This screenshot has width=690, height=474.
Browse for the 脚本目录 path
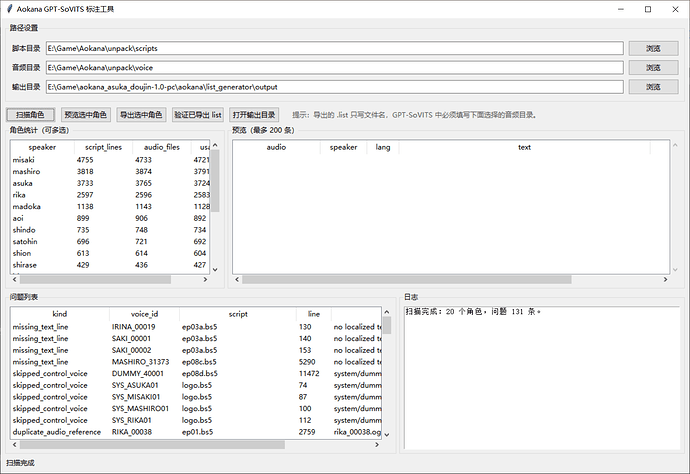click(x=653, y=48)
